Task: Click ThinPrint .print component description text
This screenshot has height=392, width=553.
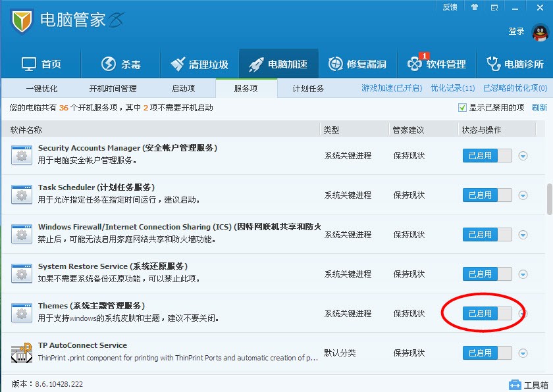Action: 178,358
